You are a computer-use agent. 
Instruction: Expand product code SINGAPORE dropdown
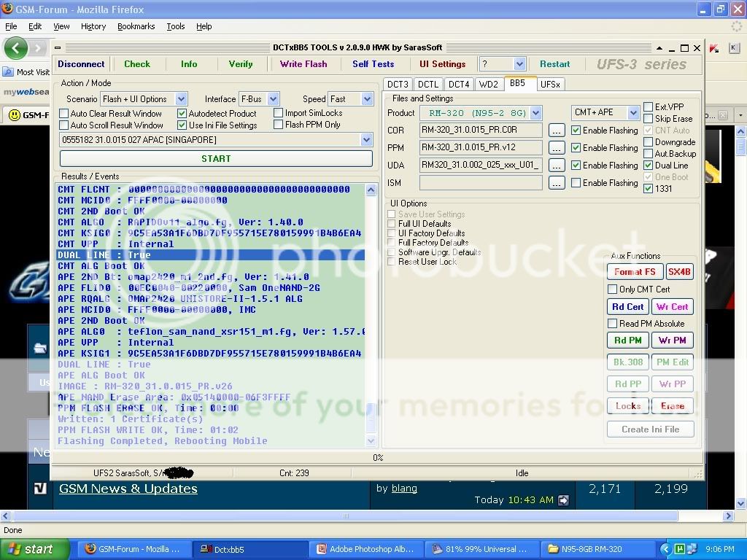tap(366, 139)
